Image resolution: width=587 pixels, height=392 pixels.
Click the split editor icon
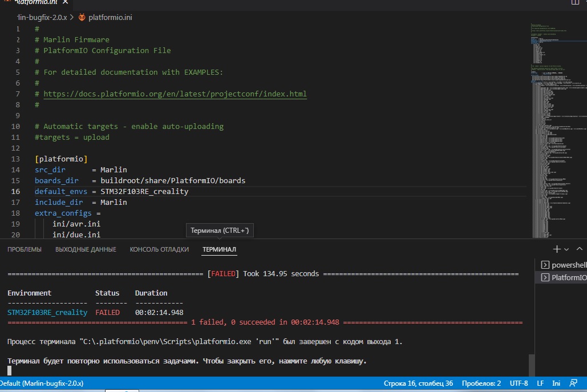[574, 3]
